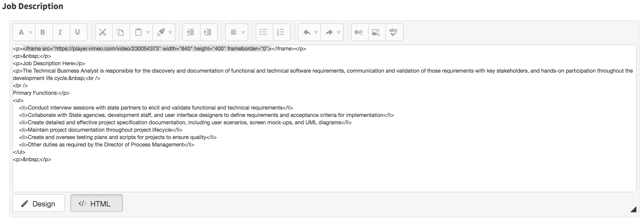Image resolution: width=644 pixels, height=222 pixels.
Task: Click the paste icon
Action: (x=138, y=32)
